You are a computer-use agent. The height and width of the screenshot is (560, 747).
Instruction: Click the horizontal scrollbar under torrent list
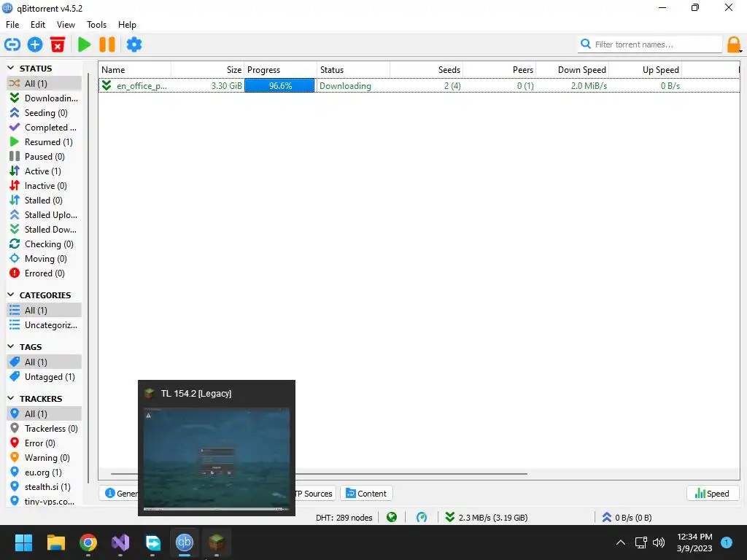tap(320, 474)
